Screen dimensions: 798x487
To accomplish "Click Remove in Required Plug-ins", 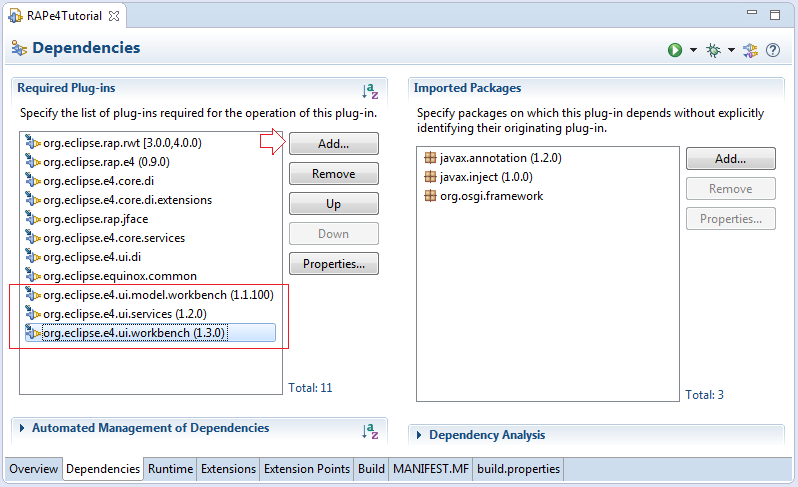I will 334,174.
